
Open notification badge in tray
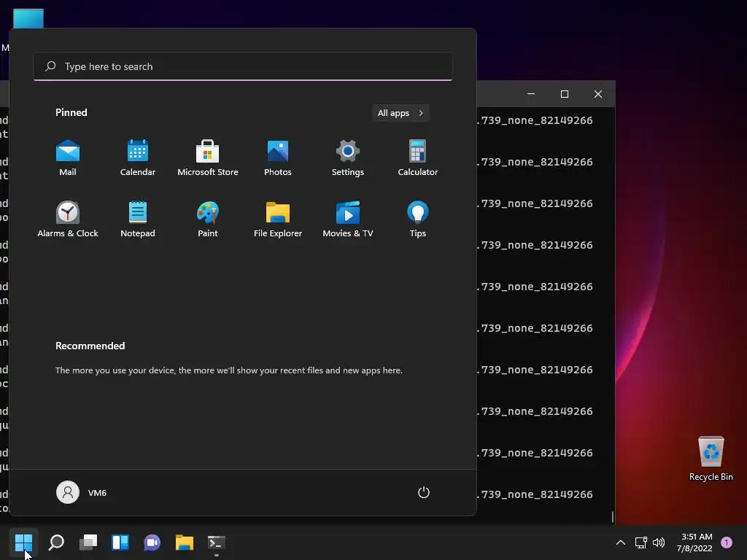point(727,542)
